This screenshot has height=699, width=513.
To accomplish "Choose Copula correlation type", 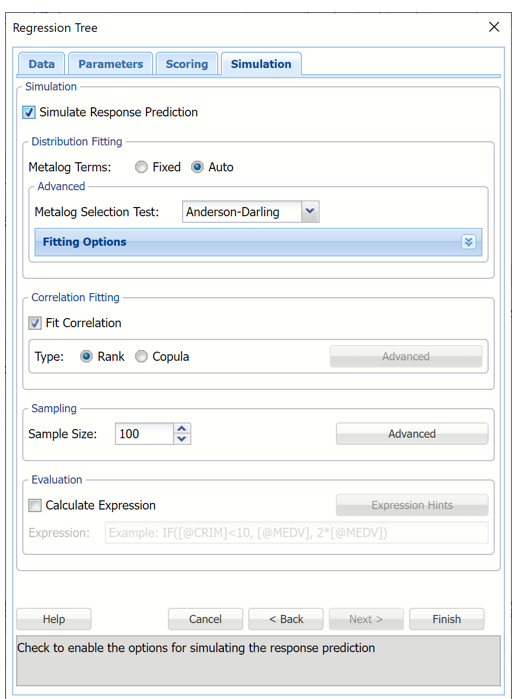I will (141, 357).
